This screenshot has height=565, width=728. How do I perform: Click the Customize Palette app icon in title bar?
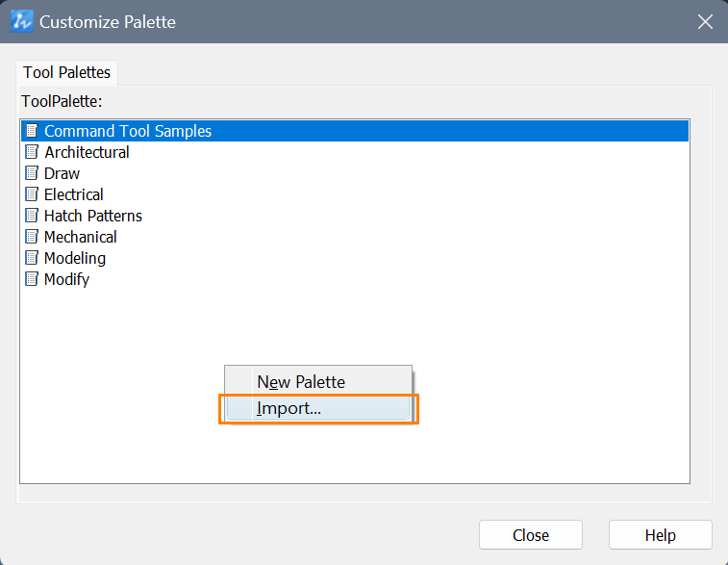[x=22, y=21]
